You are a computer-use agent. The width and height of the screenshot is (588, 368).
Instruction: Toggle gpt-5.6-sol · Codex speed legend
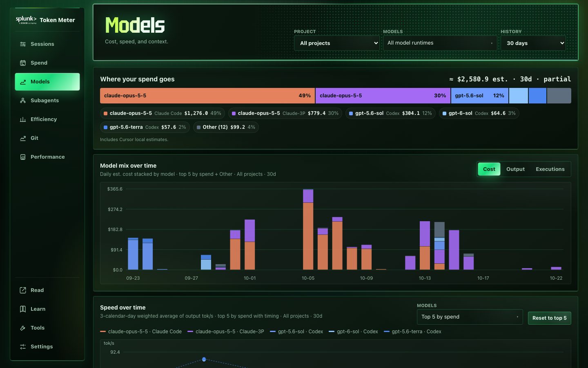[296, 332]
